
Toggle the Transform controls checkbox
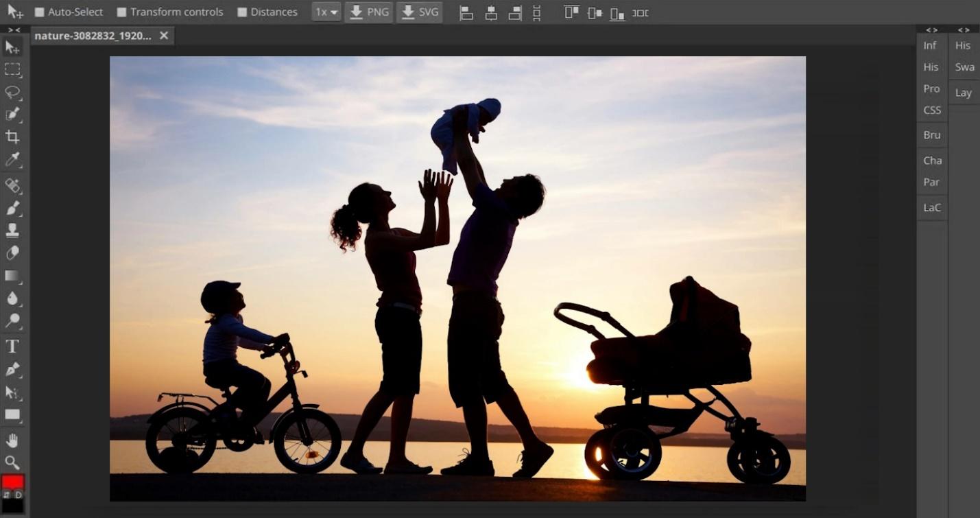122,12
